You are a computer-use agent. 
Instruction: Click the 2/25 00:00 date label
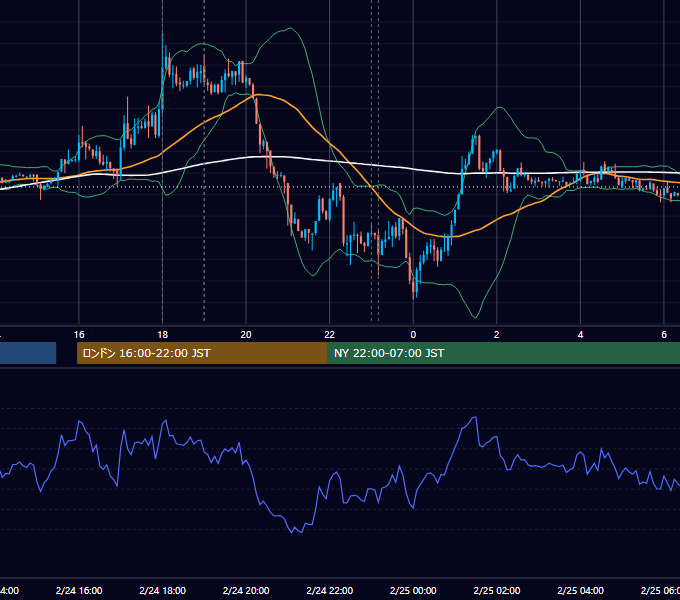[x=413, y=590]
